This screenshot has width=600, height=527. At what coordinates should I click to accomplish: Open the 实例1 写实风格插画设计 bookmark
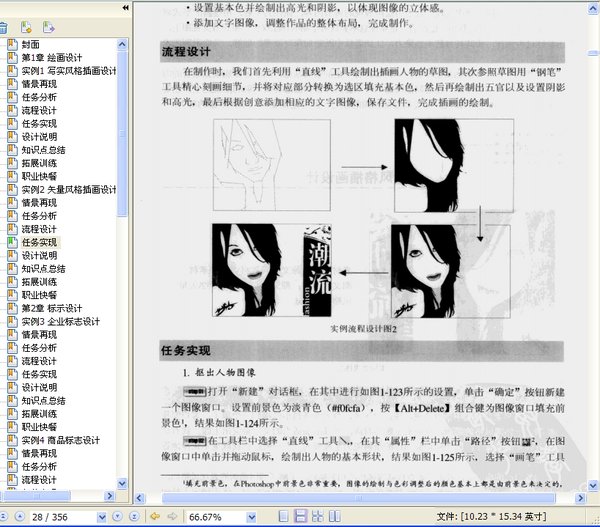click(x=69, y=71)
